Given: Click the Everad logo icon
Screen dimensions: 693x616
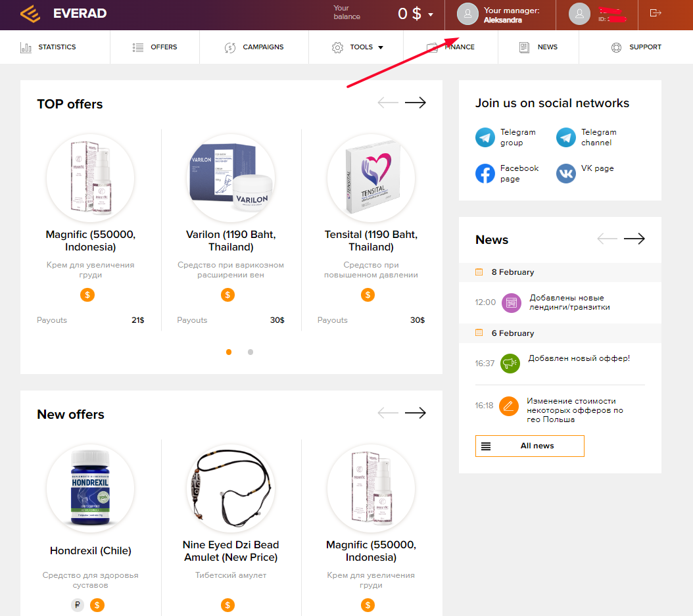Looking at the screenshot, I should point(30,13).
